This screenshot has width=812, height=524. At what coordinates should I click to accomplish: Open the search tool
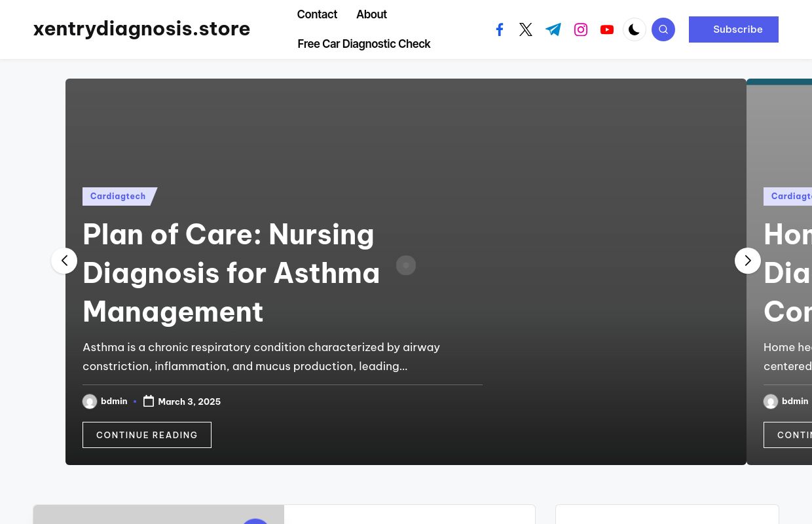[663, 29]
